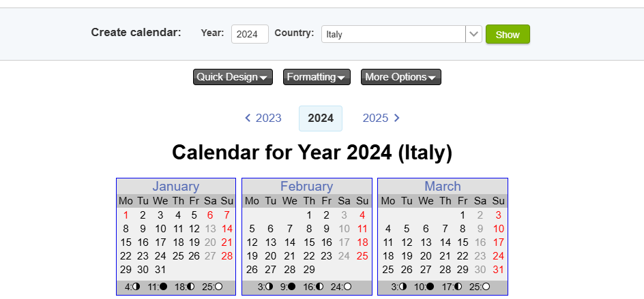Select January 1 holiday date
This screenshot has height=299, width=644.
(x=126, y=215)
